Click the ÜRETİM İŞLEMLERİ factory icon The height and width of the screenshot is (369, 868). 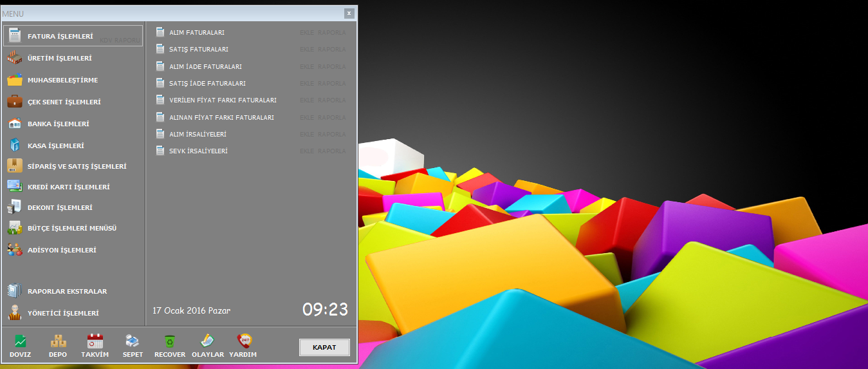[x=15, y=58]
